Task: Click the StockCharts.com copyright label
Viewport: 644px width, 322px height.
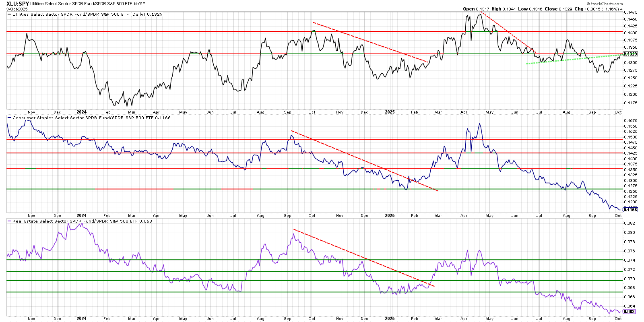Action: (605, 4)
